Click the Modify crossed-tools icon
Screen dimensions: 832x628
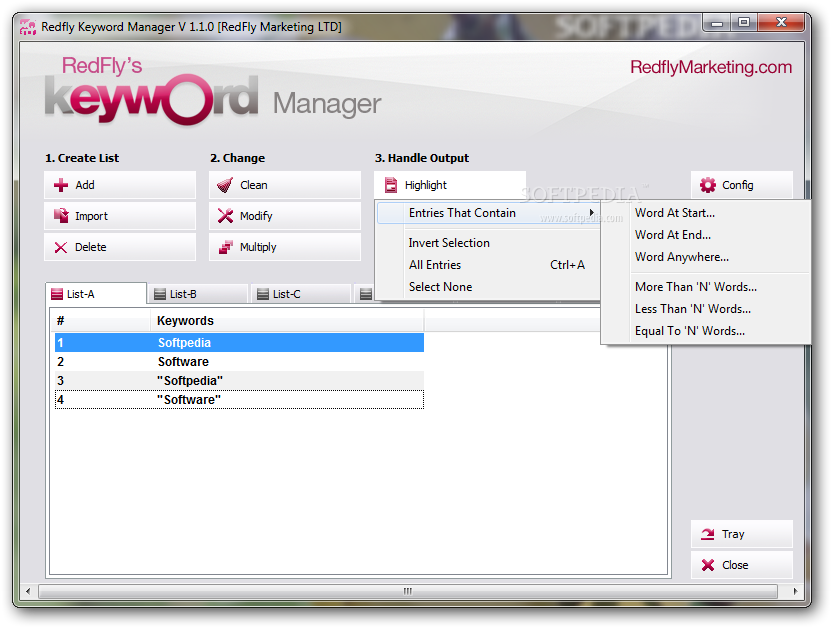[x=226, y=216]
